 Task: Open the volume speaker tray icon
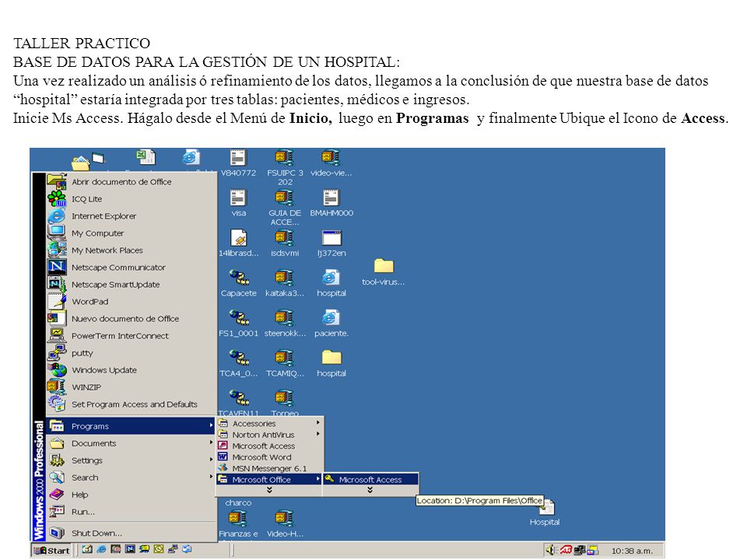point(551,550)
